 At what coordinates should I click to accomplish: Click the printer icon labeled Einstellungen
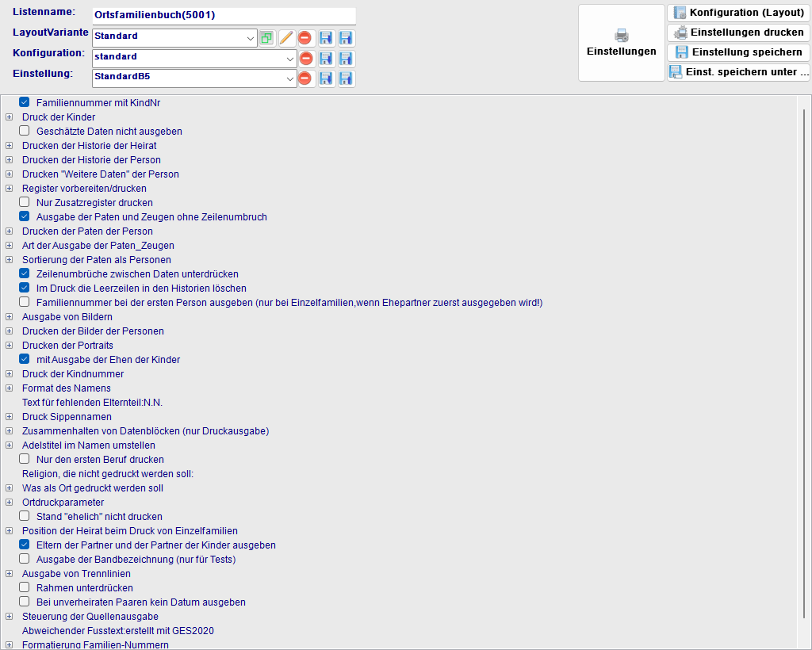click(622, 41)
